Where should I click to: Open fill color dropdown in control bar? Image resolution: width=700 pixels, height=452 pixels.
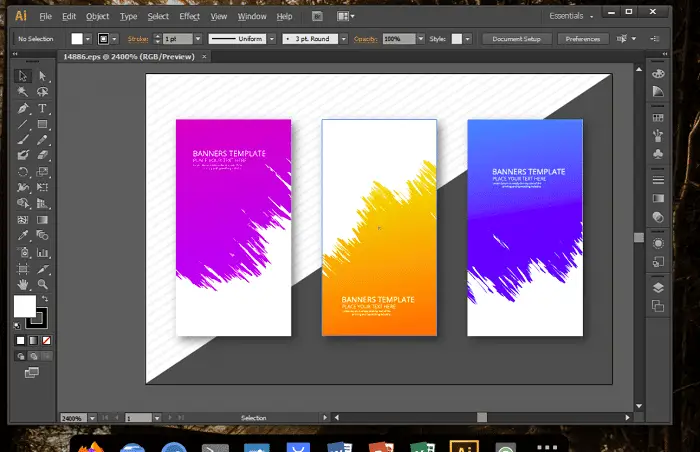click(88, 39)
